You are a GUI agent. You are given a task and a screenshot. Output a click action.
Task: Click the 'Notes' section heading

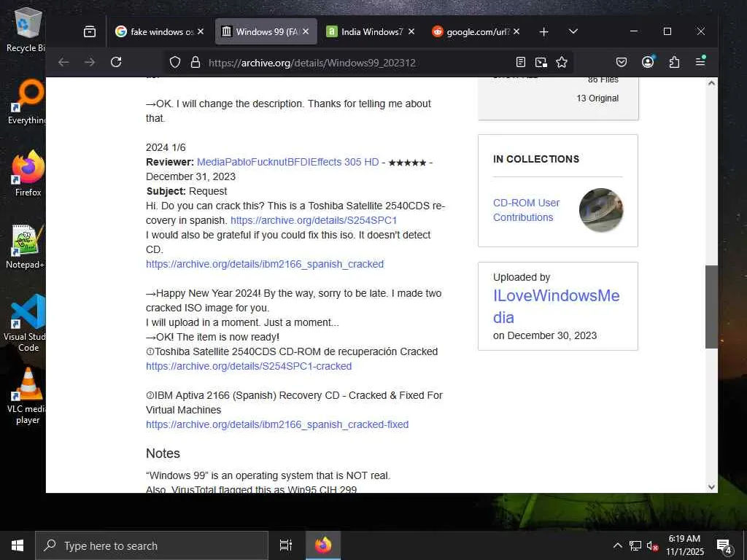pos(163,454)
